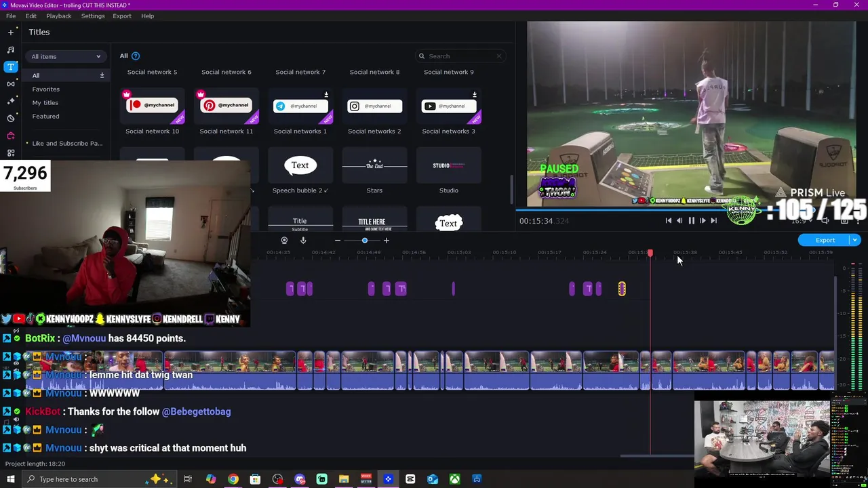The image size is (868, 488).
Task: Download the Social networks 1 title
Action: [326, 94]
